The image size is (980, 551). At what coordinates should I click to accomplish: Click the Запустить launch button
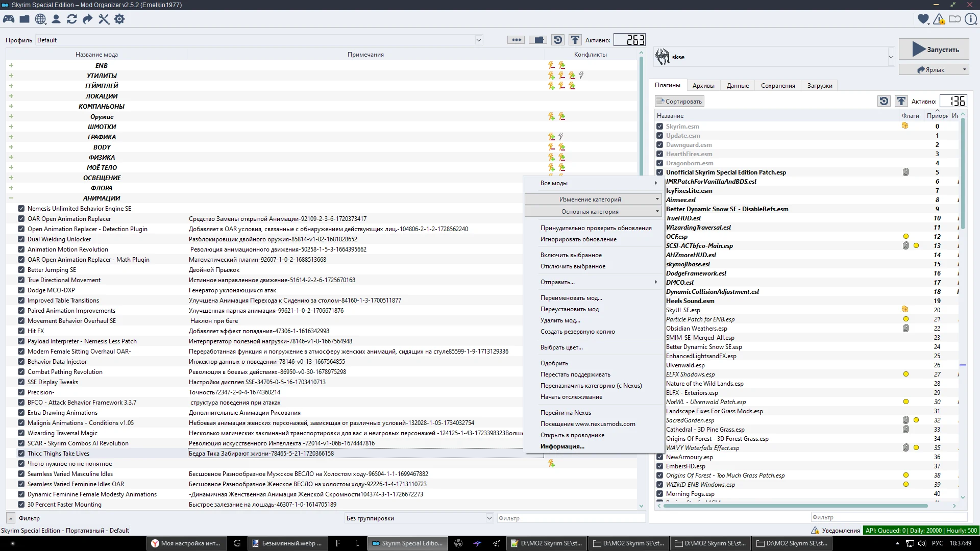click(934, 49)
